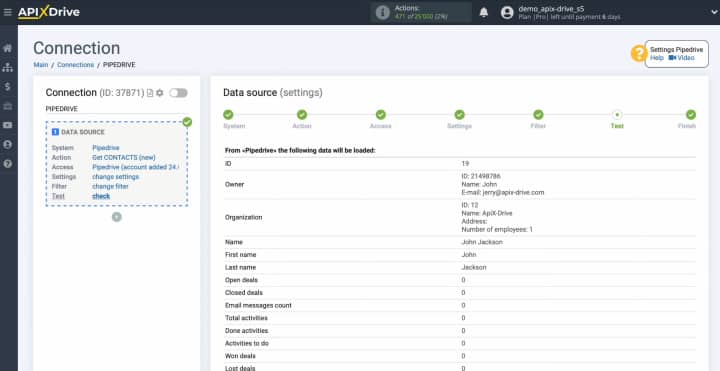Open billing dollar sidebar icon
Screen dimensions: 720x371
pos(7,87)
